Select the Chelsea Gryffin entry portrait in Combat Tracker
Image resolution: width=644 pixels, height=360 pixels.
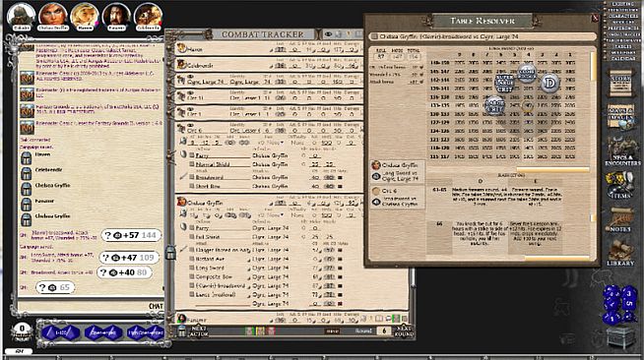[x=181, y=203]
